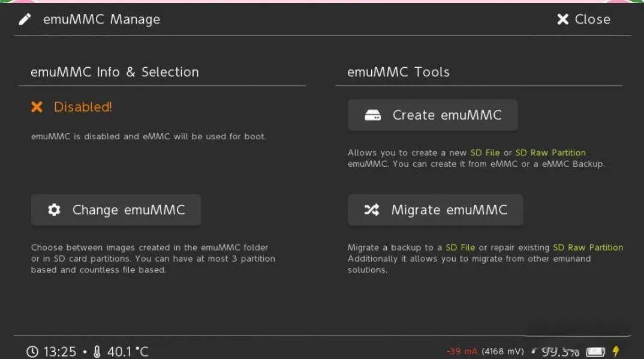644x359 pixels.
Task: Click the thermometer icon in status bar
Action: tap(97, 351)
